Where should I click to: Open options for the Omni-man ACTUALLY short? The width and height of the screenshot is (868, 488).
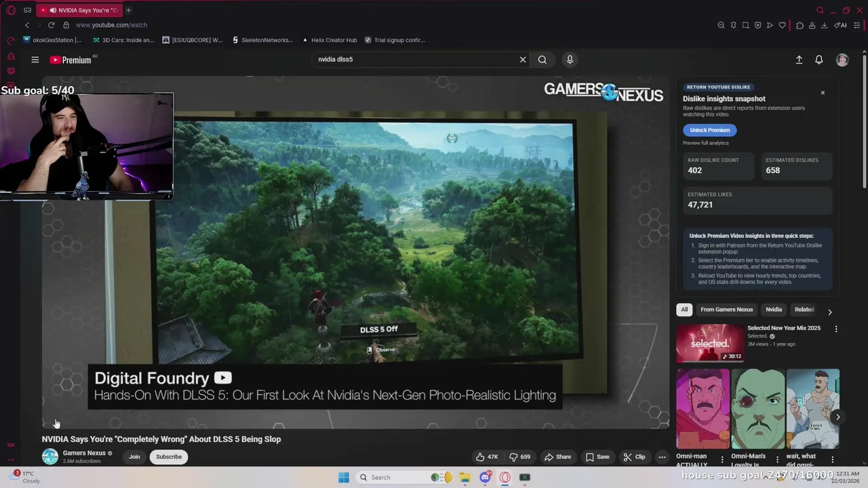(x=722, y=460)
